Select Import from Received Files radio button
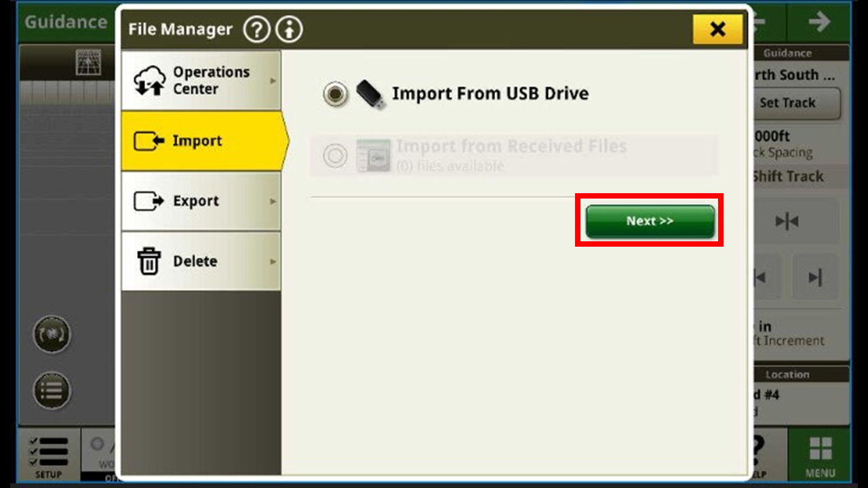 click(335, 156)
